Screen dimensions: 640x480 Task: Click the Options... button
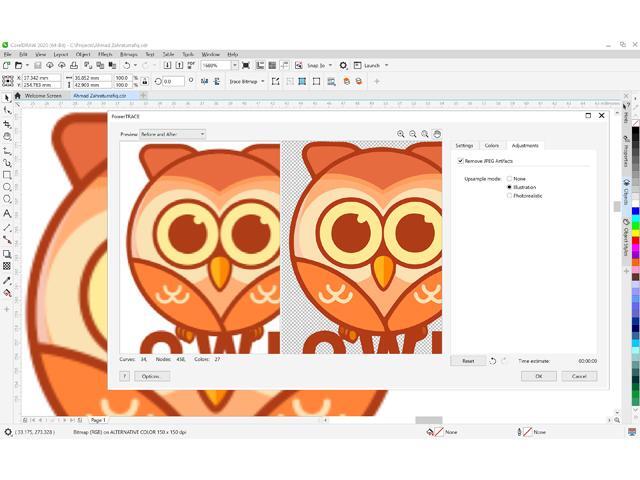click(x=151, y=376)
